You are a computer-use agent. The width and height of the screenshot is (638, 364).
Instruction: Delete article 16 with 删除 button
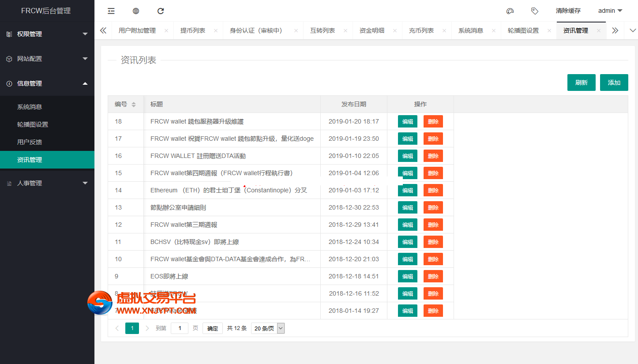coord(433,156)
